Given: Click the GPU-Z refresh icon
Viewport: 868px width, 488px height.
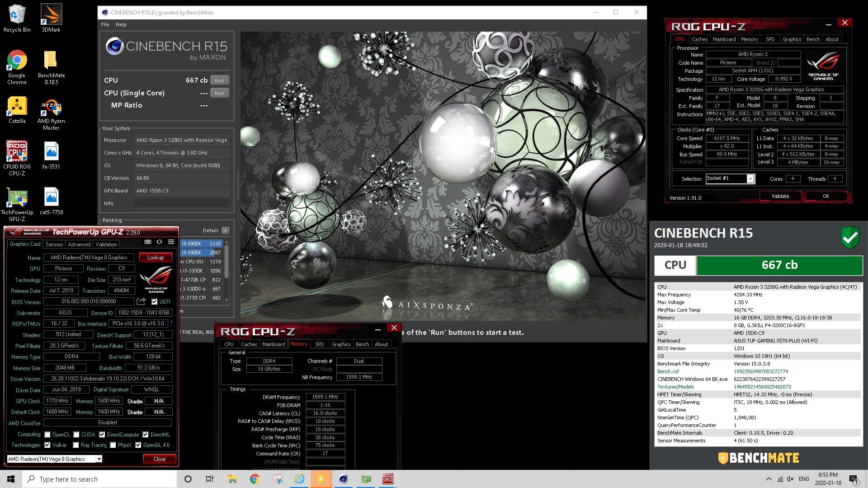Looking at the screenshot, I should 159,242.
